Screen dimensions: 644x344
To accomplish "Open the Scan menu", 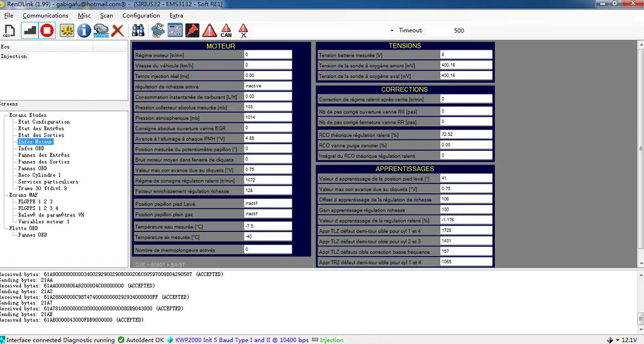I will [x=106, y=16].
